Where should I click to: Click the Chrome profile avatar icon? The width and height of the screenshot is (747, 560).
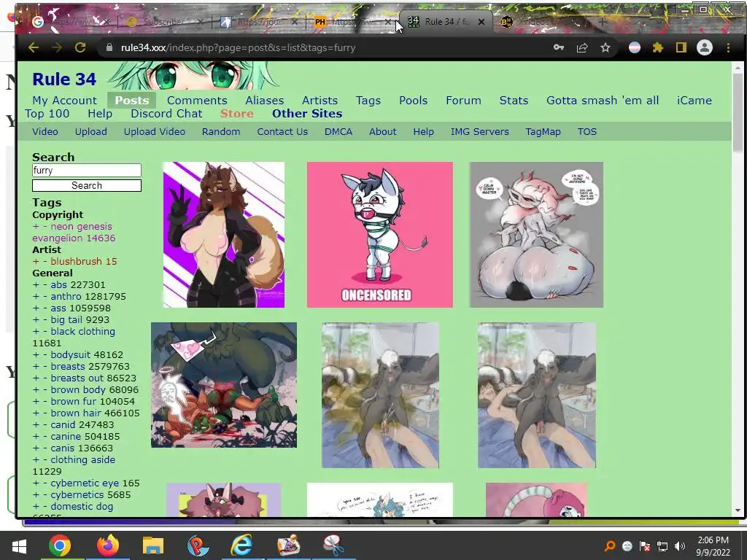point(705,47)
